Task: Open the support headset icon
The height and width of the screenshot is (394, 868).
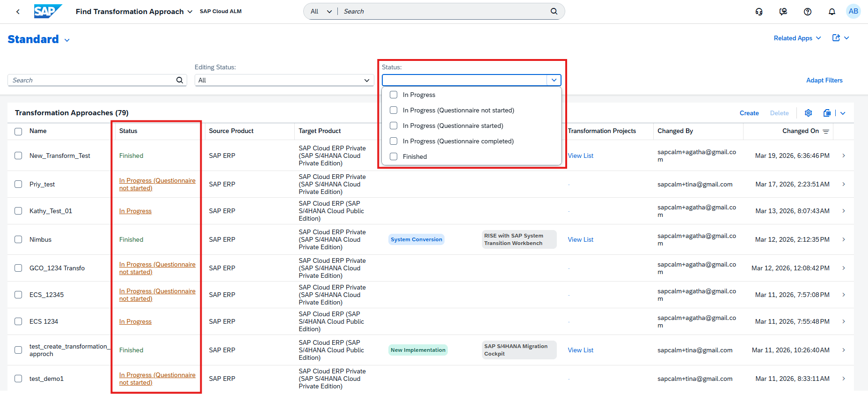Action: click(x=759, y=12)
